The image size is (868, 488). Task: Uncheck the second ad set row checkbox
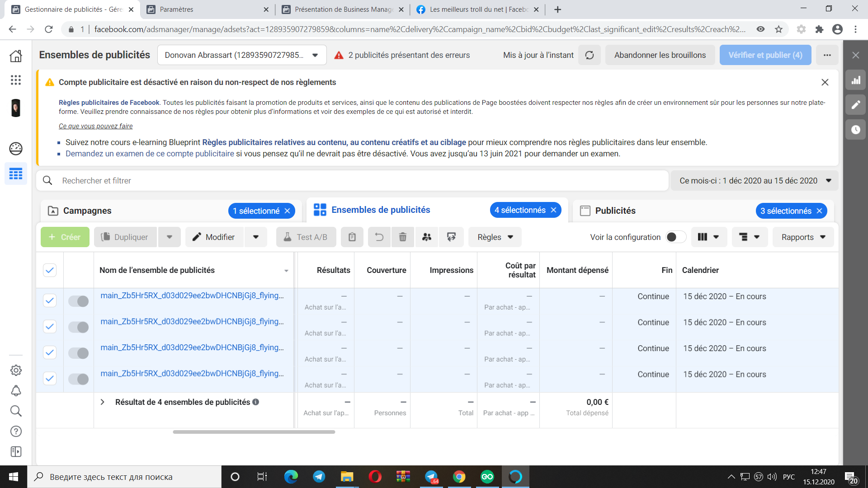tap(50, 326)
